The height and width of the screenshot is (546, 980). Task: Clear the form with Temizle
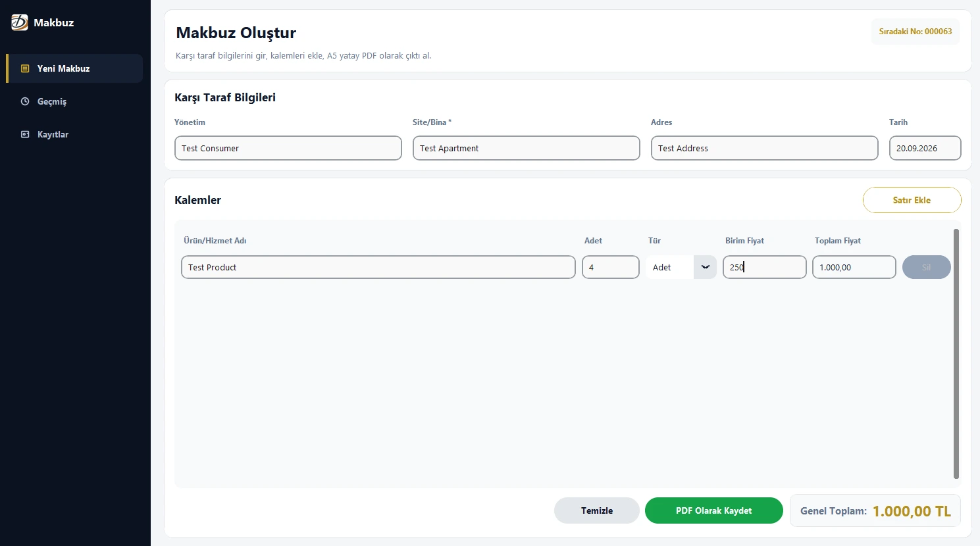pos(596,510)
